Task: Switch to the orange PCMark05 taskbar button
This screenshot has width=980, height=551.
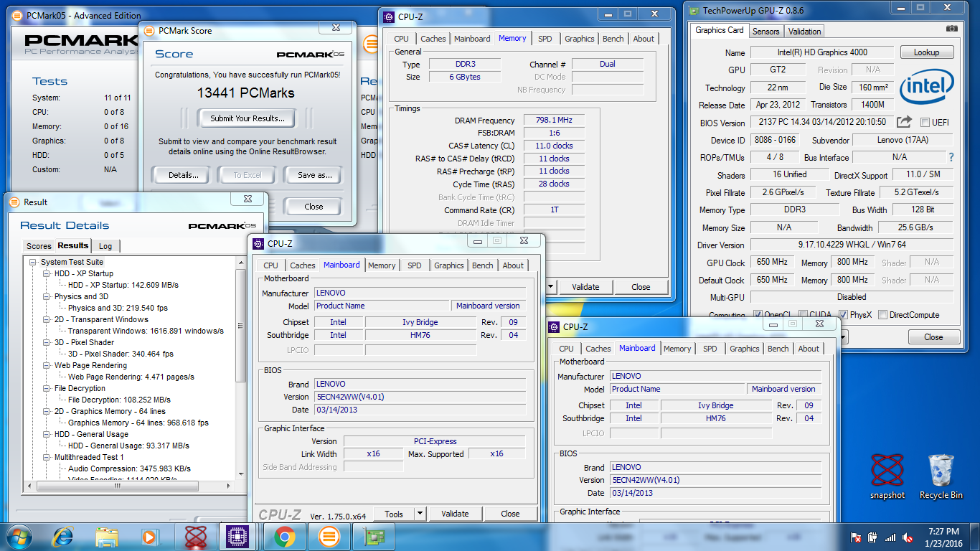Action: click(x=329, y=537)
